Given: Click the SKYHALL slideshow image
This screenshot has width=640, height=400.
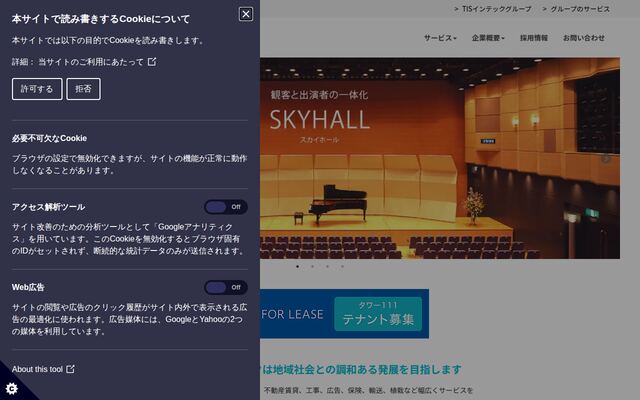Looking at the screenshot, I should pyautogui.click(x=440, y=158).
